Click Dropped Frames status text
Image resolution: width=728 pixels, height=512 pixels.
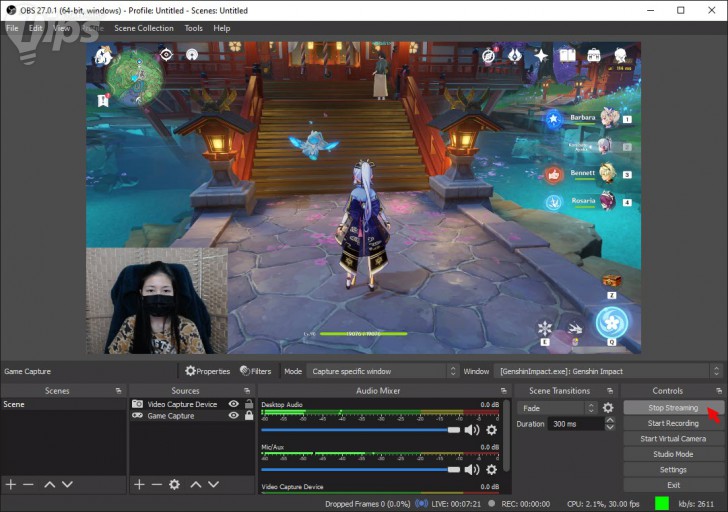point(367,504)
